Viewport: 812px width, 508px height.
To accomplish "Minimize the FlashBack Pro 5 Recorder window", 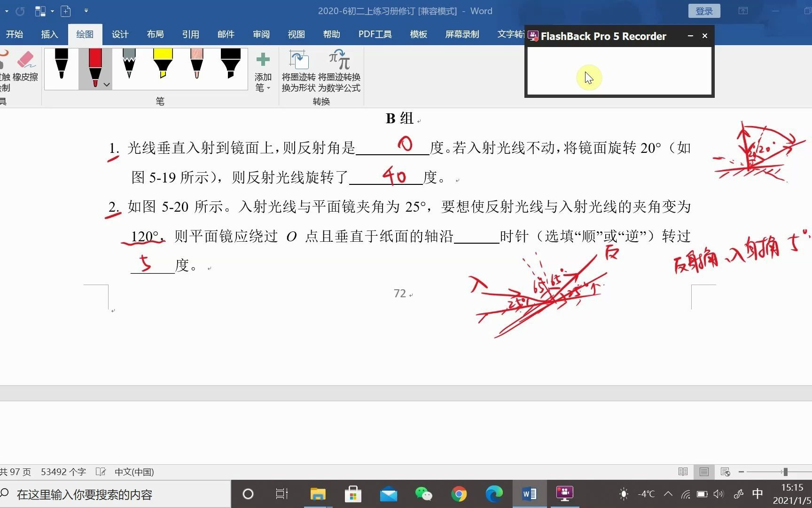I will click(690, 36).
